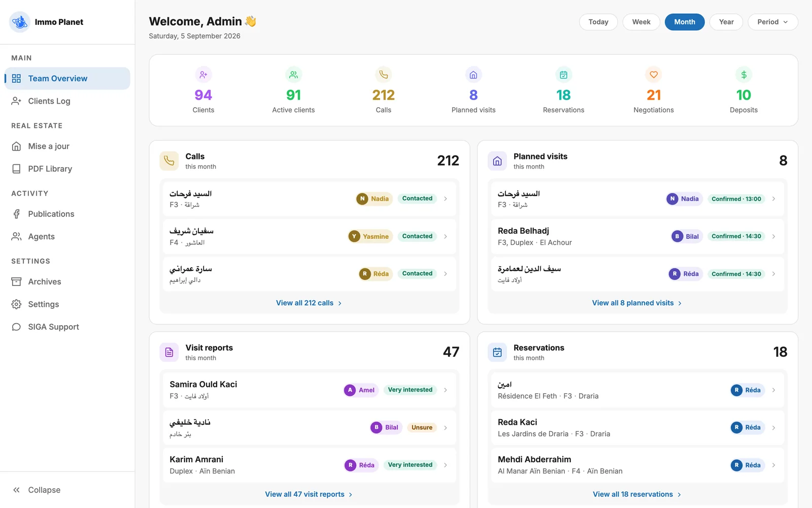This screenshot has height=508, width=812.
Task: Click the Yasmine agent badge
Action: click(370, 236)
